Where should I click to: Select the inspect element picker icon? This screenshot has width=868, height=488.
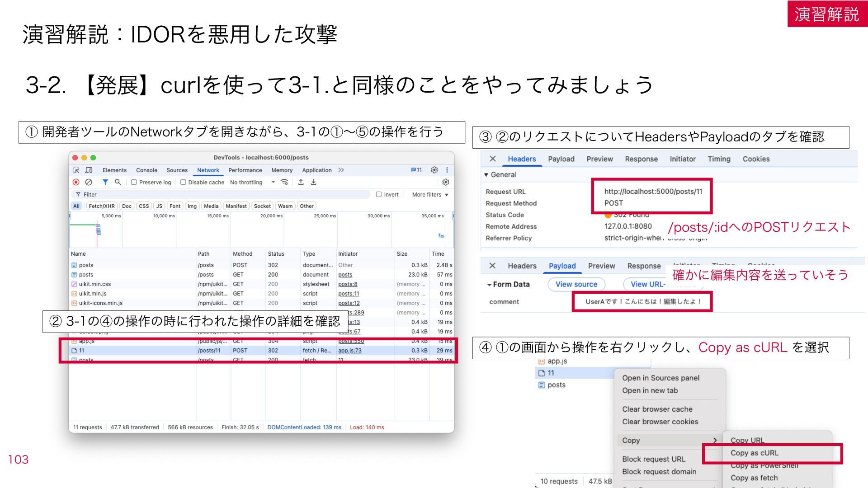point(76,170)
